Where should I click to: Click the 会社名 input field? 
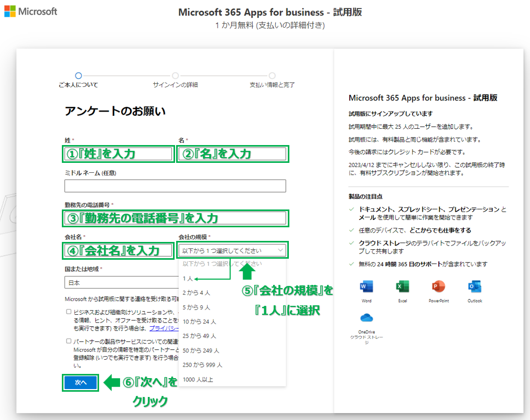[118, 250]
